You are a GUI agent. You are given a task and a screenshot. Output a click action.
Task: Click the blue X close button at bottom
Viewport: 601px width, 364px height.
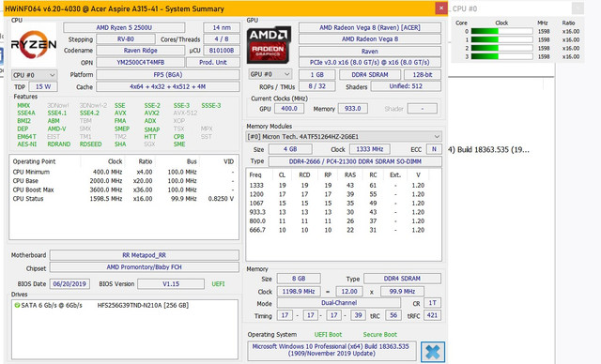pos(433,352)
